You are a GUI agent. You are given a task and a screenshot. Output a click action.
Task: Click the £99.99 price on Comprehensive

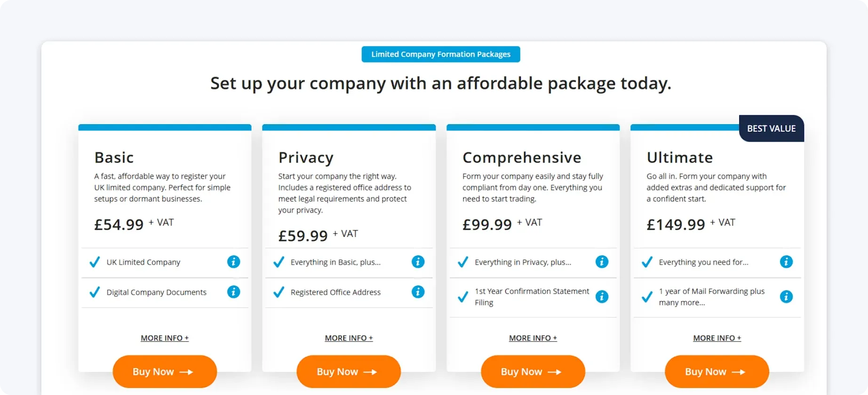point(487,224)
